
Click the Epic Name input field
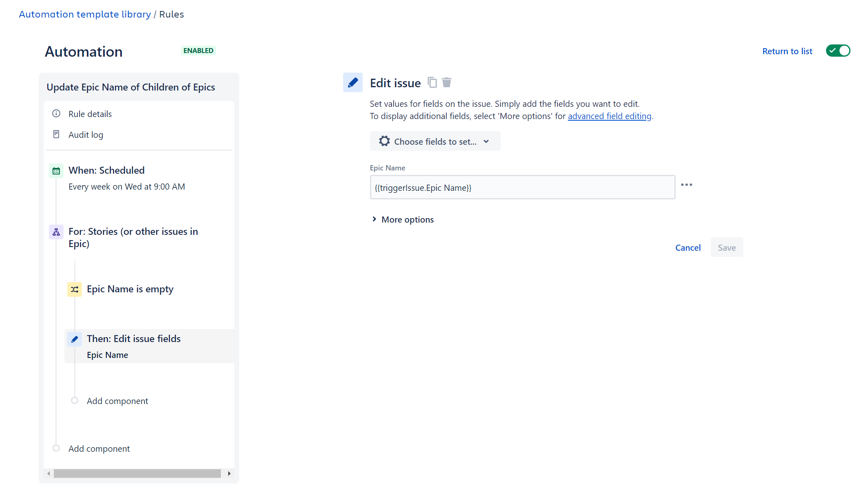523,187
